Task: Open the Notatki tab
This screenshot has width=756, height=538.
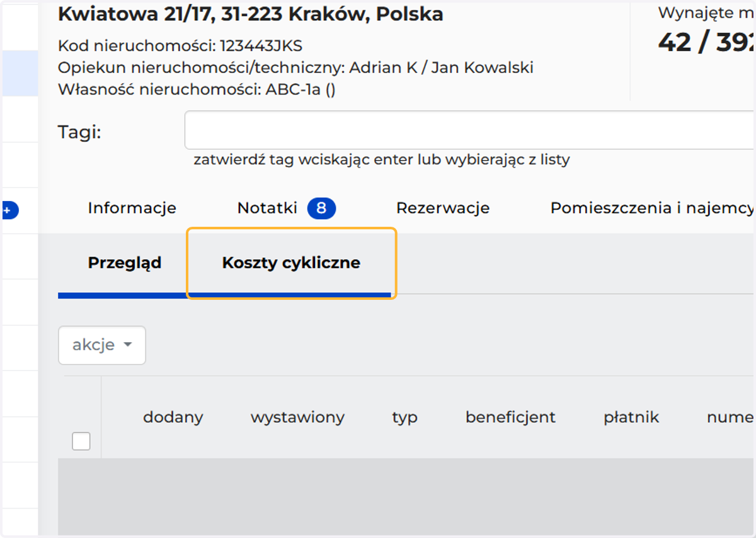Action: point(267,209)
